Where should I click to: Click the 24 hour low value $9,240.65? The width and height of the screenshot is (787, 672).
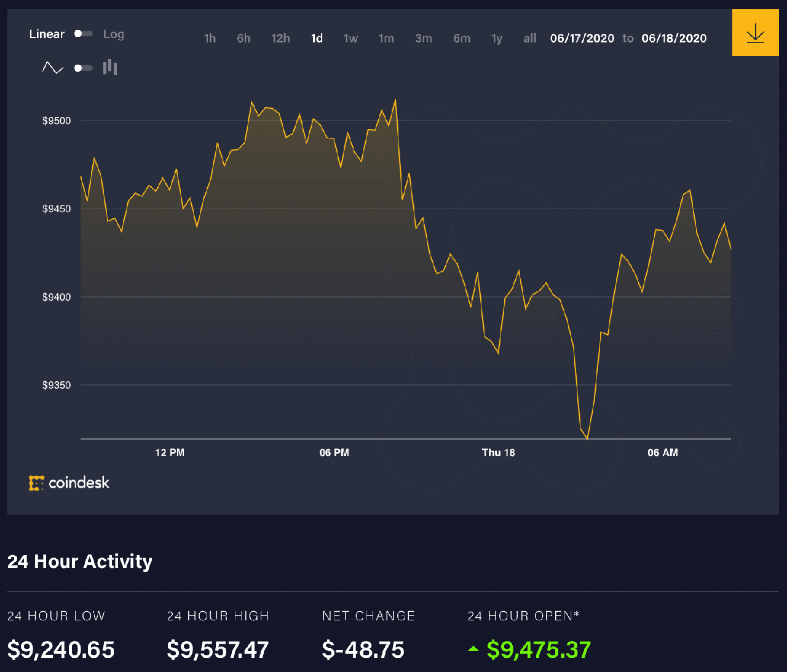coord(61,649)
